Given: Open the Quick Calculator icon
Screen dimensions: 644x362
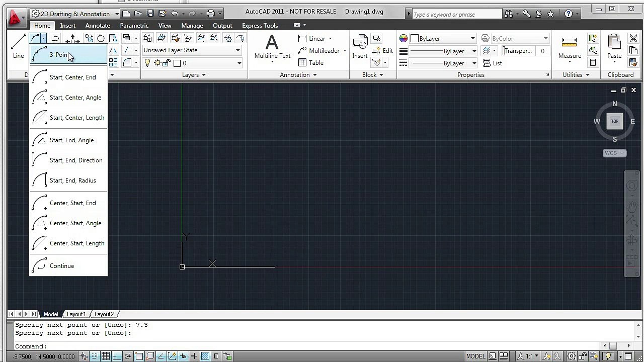Looking at the screenshot, I should [593, 63].
